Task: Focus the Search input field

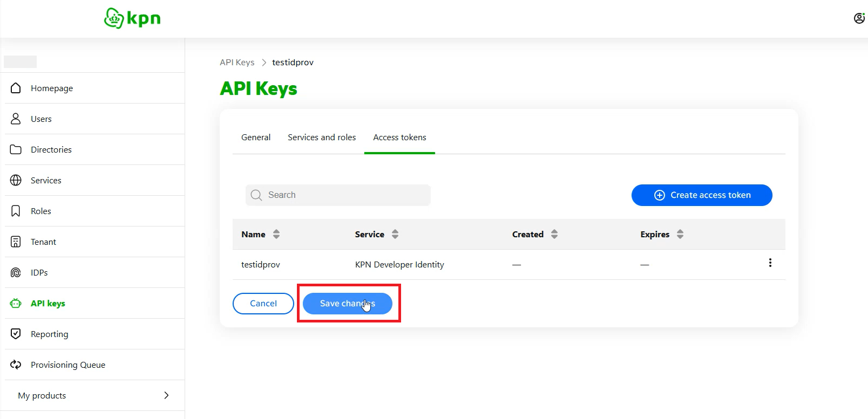Action: click(338, 195)
